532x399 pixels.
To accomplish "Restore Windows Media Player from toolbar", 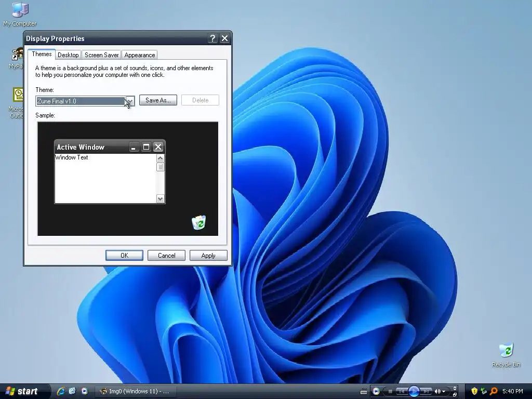I will coord(455,395).
